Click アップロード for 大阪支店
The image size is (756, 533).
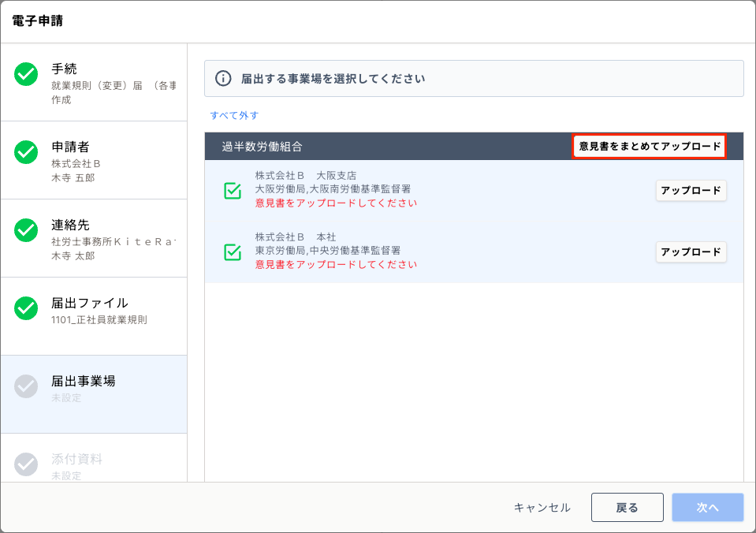click(x=691, y=191)
